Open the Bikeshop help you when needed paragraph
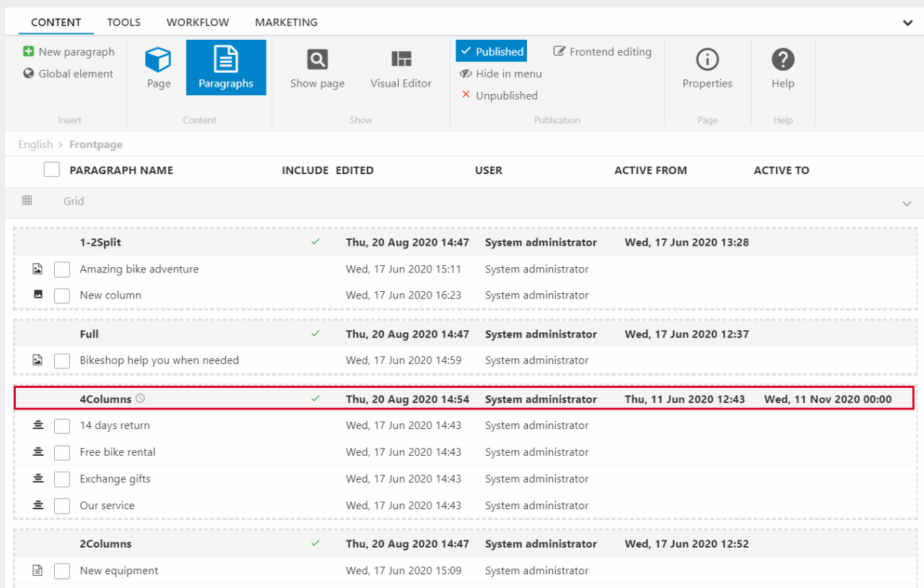This screenshot has height=588, width=924. pyautogui.click(x=159, y=360)
